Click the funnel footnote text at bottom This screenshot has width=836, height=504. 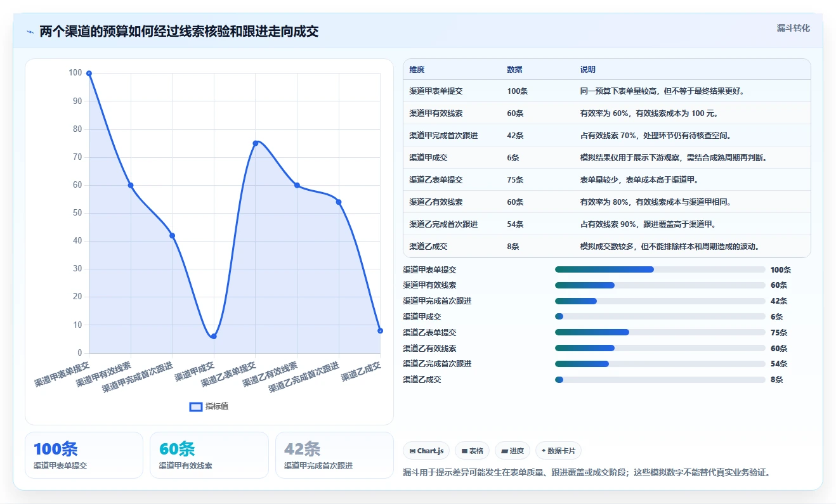(x=587, y=473)
